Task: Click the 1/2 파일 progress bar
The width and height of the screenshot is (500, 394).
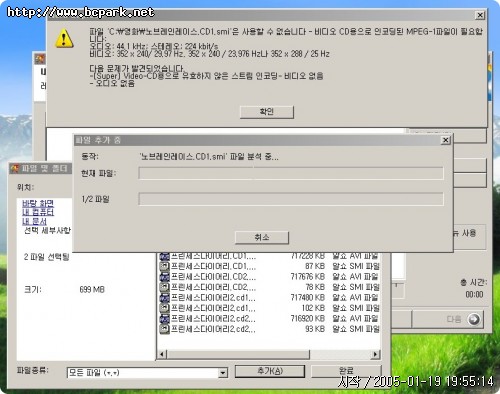Action: point(291,199)
